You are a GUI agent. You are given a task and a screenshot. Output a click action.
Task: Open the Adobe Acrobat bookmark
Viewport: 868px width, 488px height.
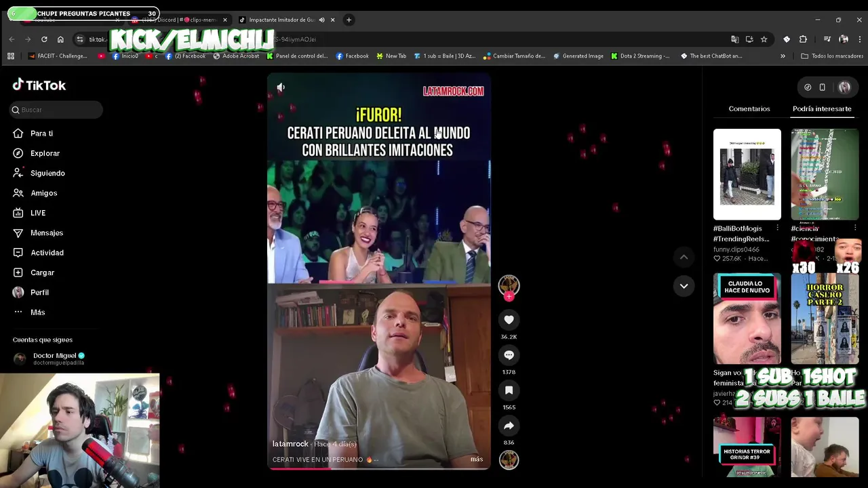(236, 56)
